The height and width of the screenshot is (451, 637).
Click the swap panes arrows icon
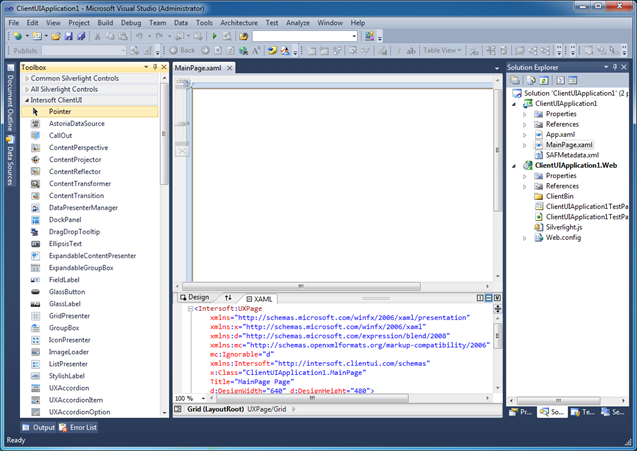pyautogui.click(x=228, y=297)
